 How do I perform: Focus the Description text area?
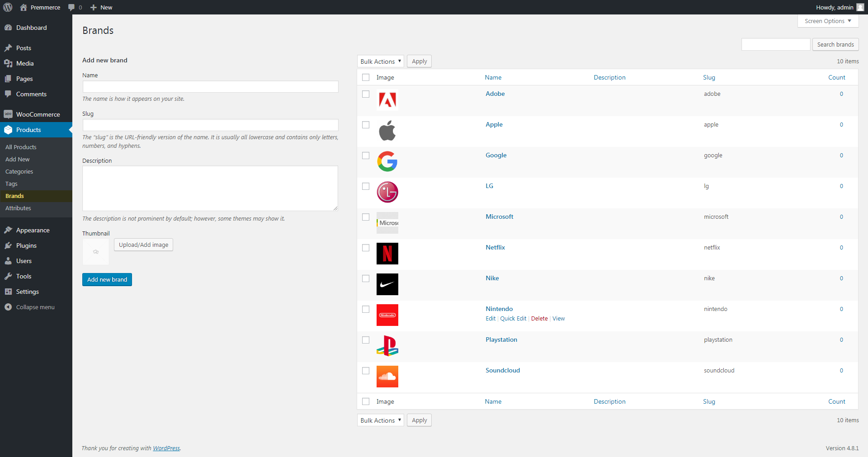pos(210,188)
